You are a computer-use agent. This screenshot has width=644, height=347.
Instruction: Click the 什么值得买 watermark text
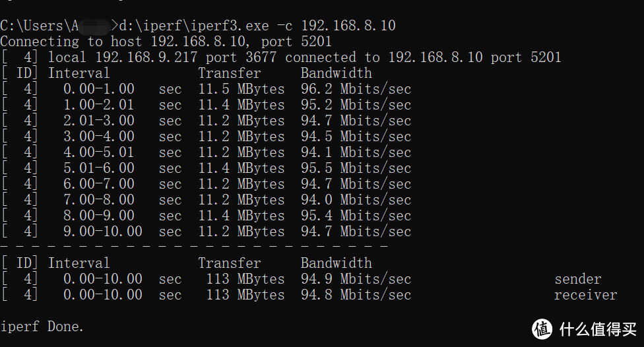598,329
